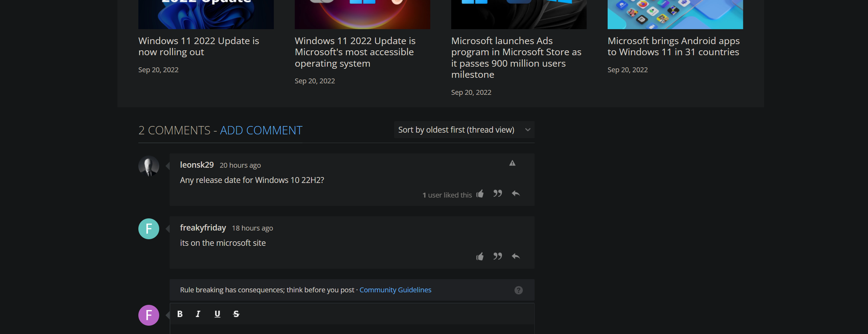The width and height of the screenshot is (868, 334).
Task: Like freakyfriday's comment
Action: [x=480, y=257]
